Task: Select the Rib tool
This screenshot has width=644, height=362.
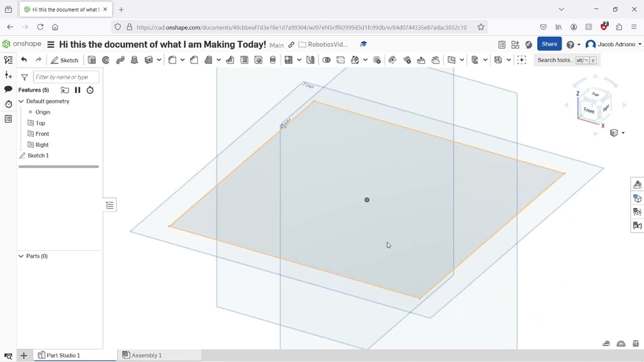Action: [230, 60]
